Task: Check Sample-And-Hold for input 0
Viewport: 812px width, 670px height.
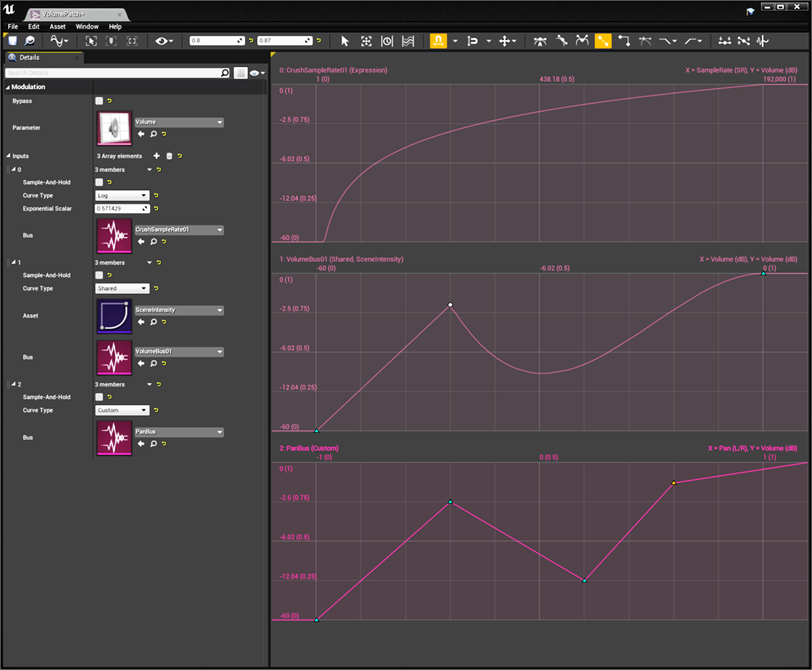Action: click(x=99, y=182)
